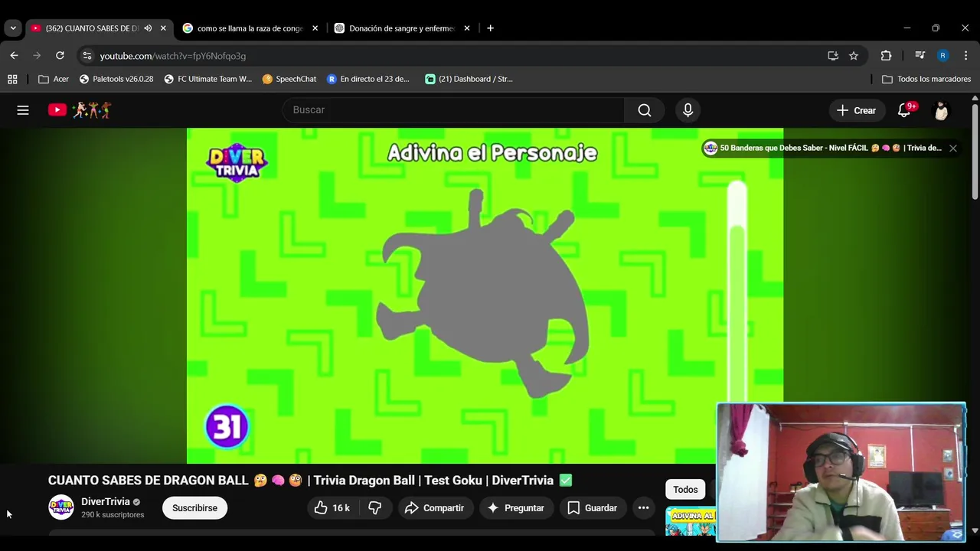Screen dimensions: 980x551
Task: Open Dashboard / Str bookmark
Action: tap(469, 79)
